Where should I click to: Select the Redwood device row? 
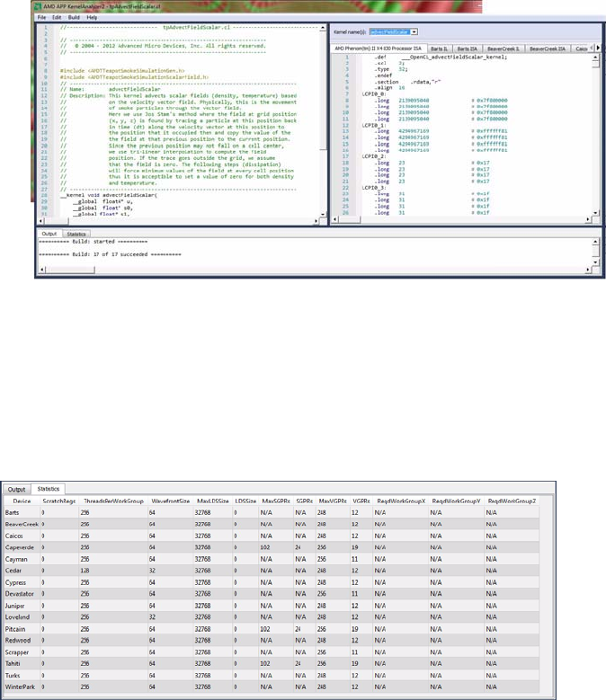[271, 640]
